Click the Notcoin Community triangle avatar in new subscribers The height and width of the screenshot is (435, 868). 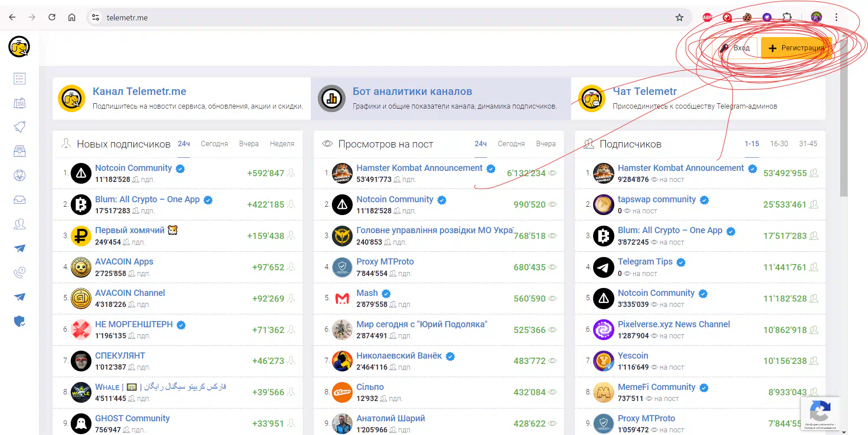[81, 173]
